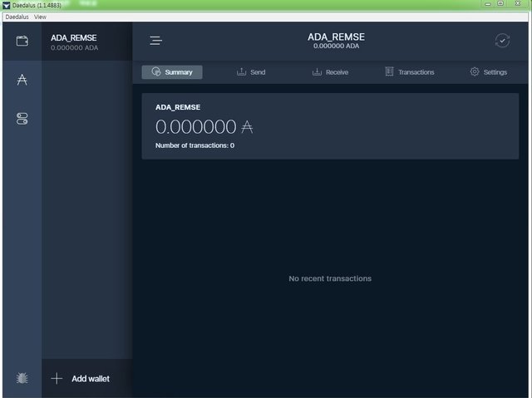Switch to the Send tab

point(251,72)
